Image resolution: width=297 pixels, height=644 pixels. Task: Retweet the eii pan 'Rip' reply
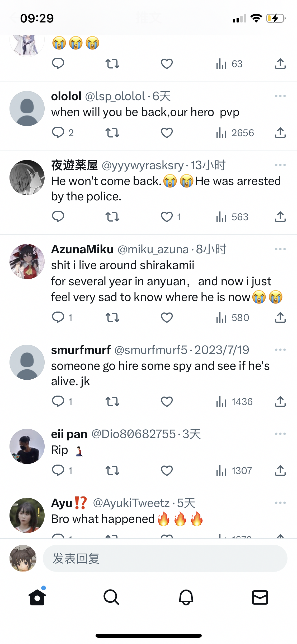coord(112,471)
